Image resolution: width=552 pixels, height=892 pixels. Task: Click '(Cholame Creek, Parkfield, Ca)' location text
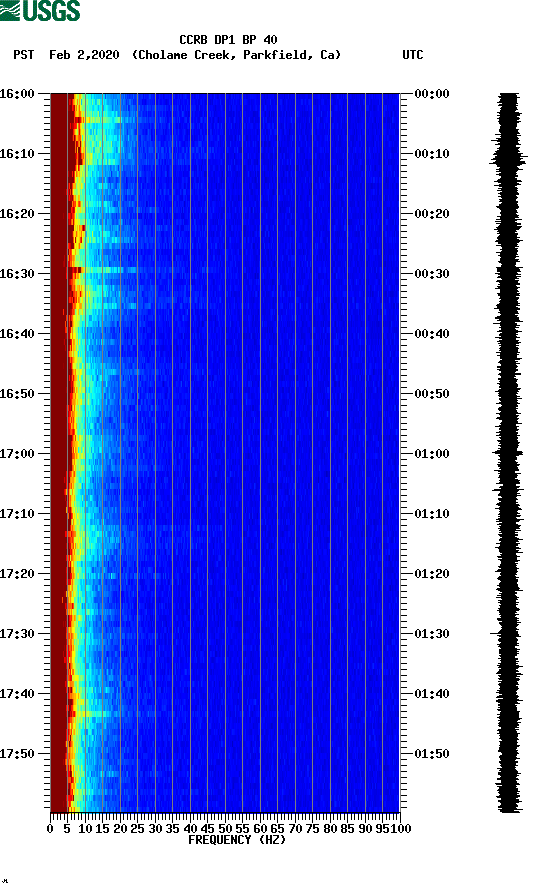[x=236, y=55]
